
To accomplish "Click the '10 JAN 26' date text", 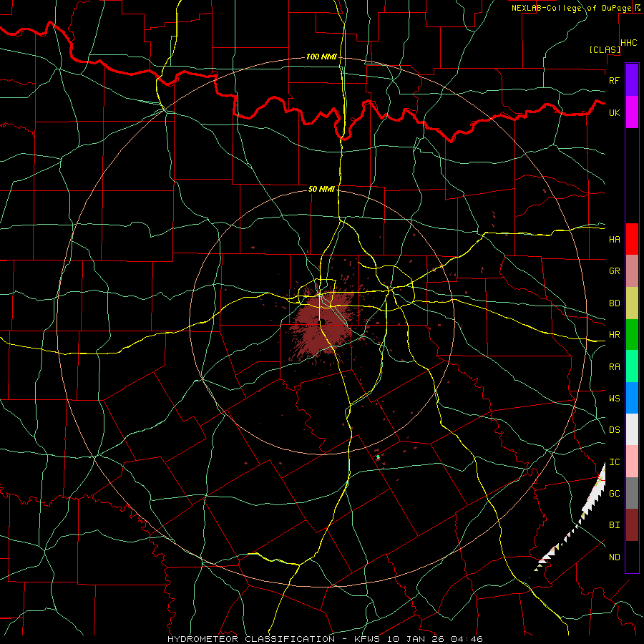I will coord(416,639).
